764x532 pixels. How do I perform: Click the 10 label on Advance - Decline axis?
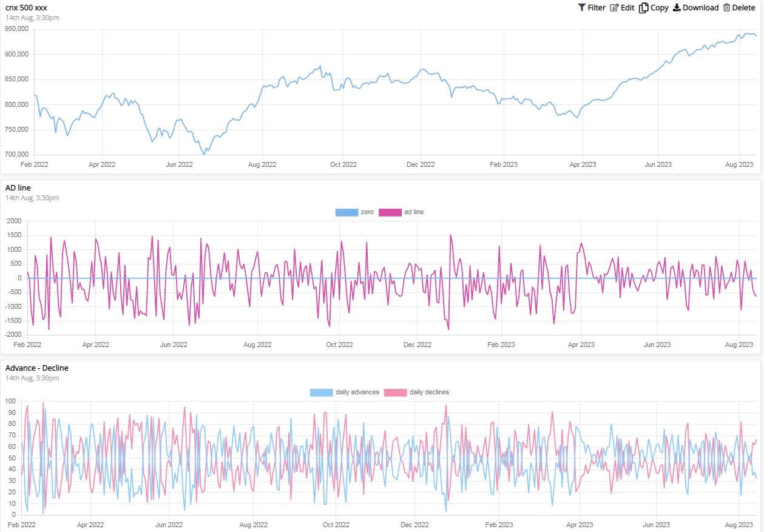coord(12,503)
